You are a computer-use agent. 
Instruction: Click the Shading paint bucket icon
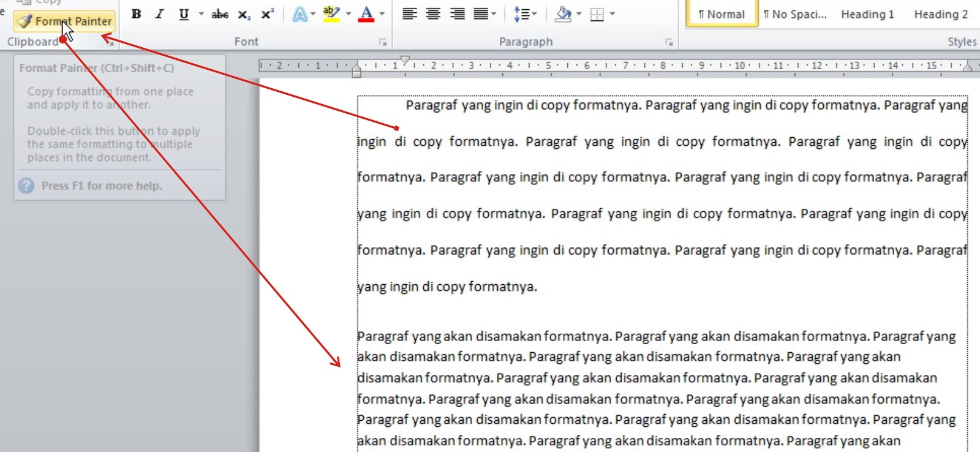point(563,14)
